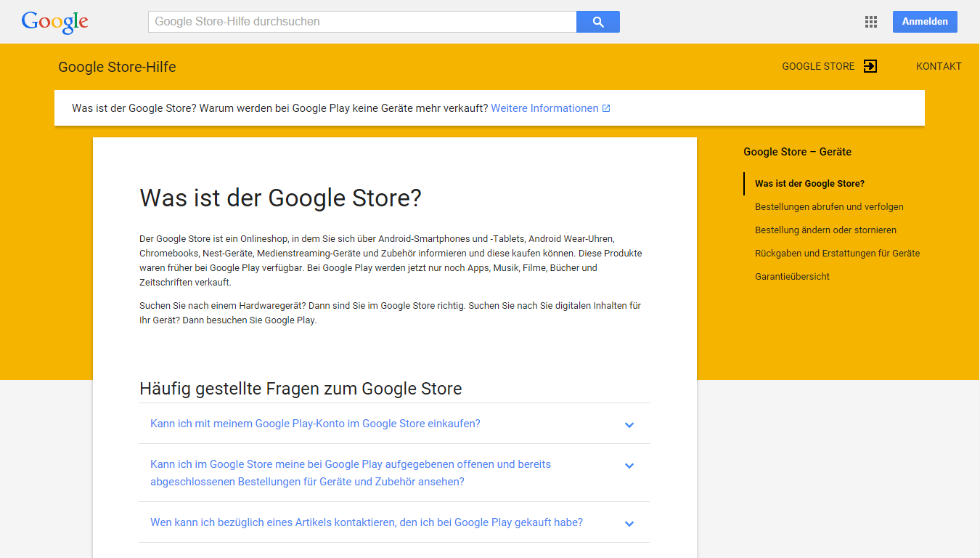The image size is (980, 558).
Task: Expand the Google Play-Konto einkaufen question chevron
Action: [629, 424]
